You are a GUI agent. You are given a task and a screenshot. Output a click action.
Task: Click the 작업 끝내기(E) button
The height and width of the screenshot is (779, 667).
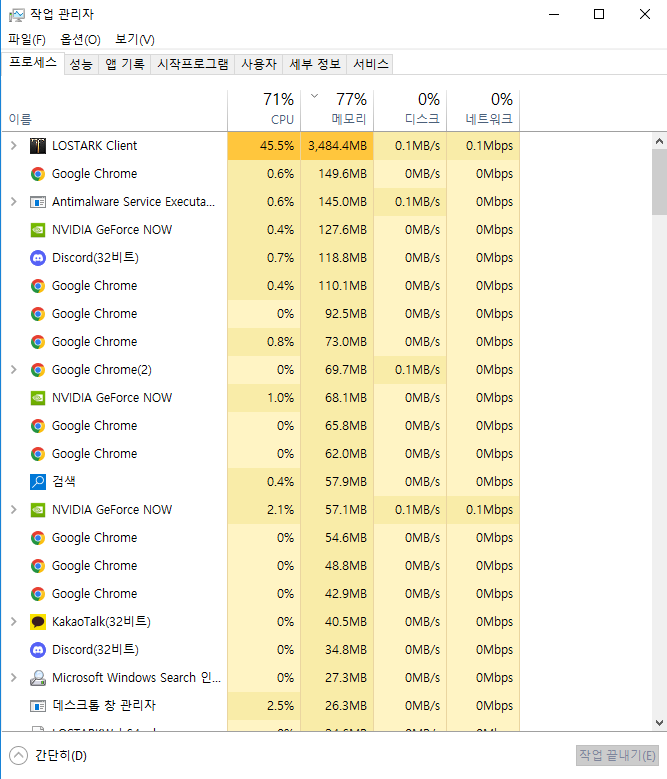click(617, 756)
